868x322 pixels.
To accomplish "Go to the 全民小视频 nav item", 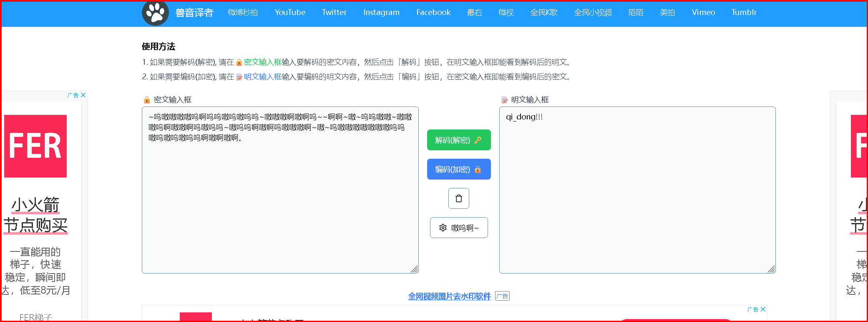I will click(593, 13).
